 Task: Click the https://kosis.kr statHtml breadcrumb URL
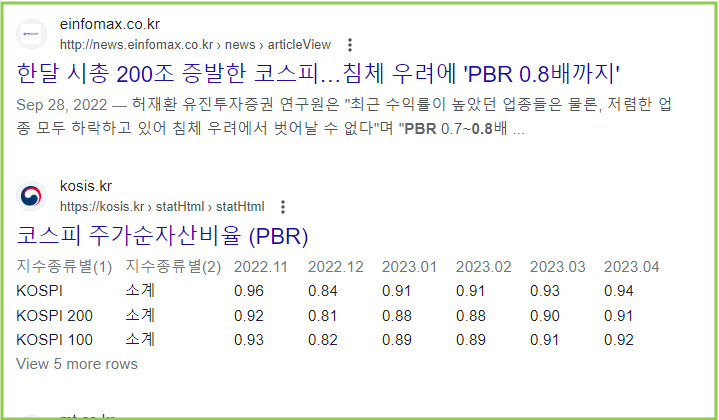pyautogui.click(x=162, y=206)
